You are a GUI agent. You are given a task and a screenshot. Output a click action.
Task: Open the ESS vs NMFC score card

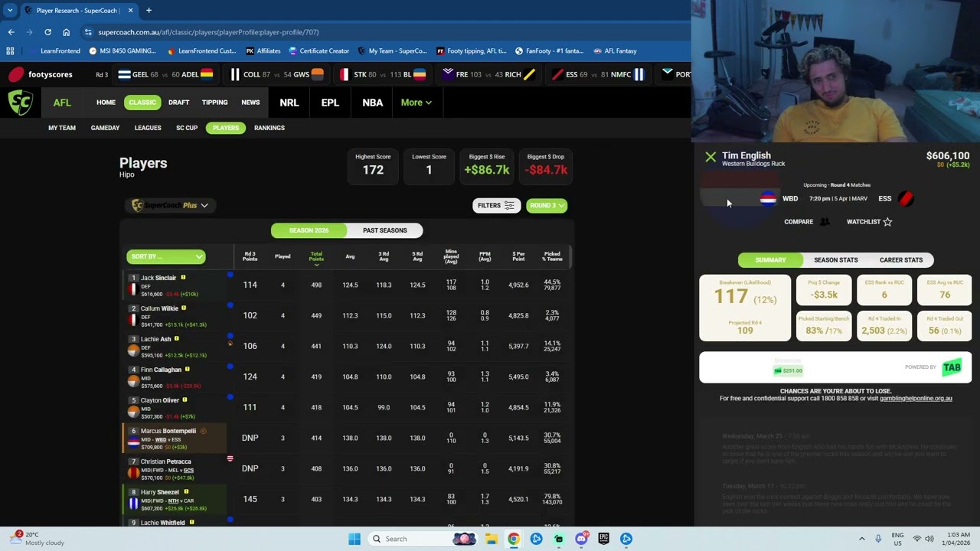(599, 74)
